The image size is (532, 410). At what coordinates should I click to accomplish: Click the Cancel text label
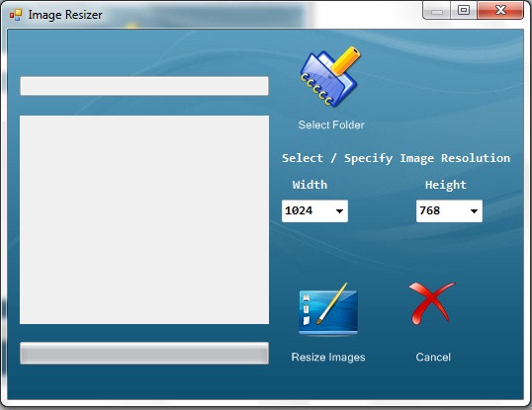(x=433, y=357)
